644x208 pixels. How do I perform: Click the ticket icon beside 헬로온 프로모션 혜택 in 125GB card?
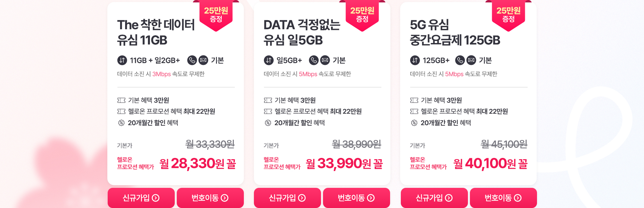pyautogui.click(x=414, y=112)
